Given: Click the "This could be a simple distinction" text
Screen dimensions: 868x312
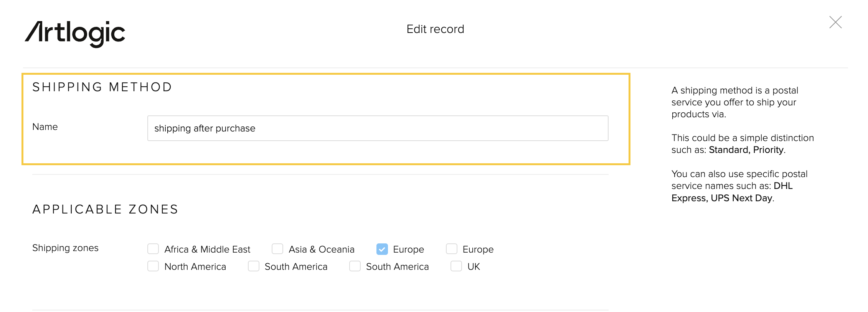Looking at the screenshot, I should (742, 138).
